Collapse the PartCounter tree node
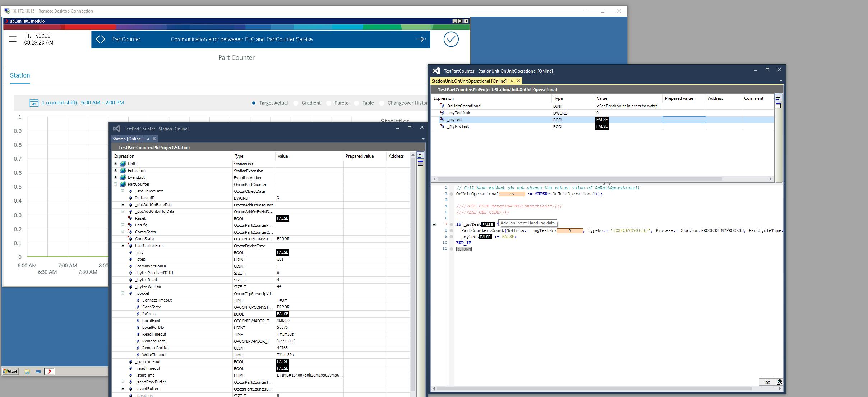Screen dimensions: 868x397 click(x=116, y=184)
